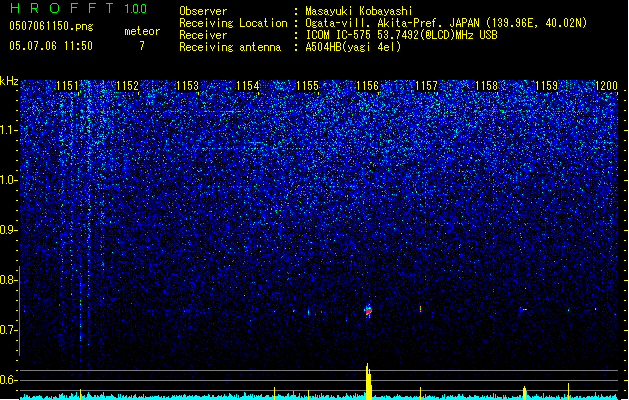Click the date stamp 05.07.06 11:50
The image size is (629, 400).
(x=51, y=46)
